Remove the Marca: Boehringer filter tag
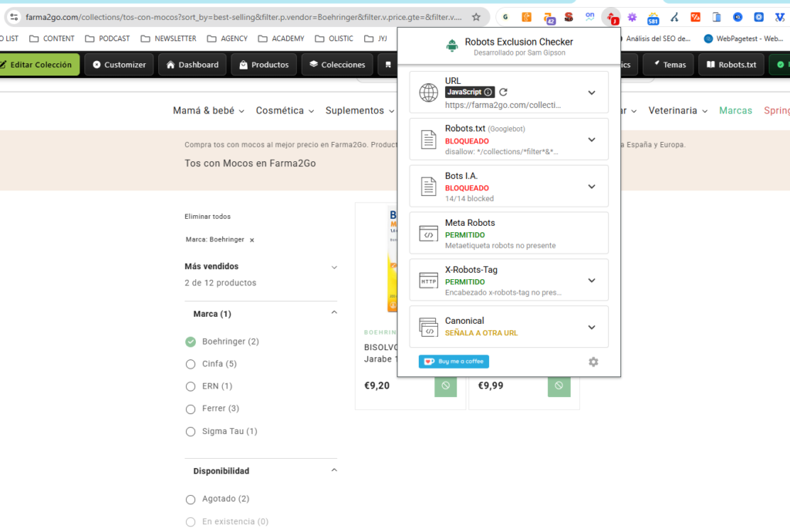 [252, 240]
